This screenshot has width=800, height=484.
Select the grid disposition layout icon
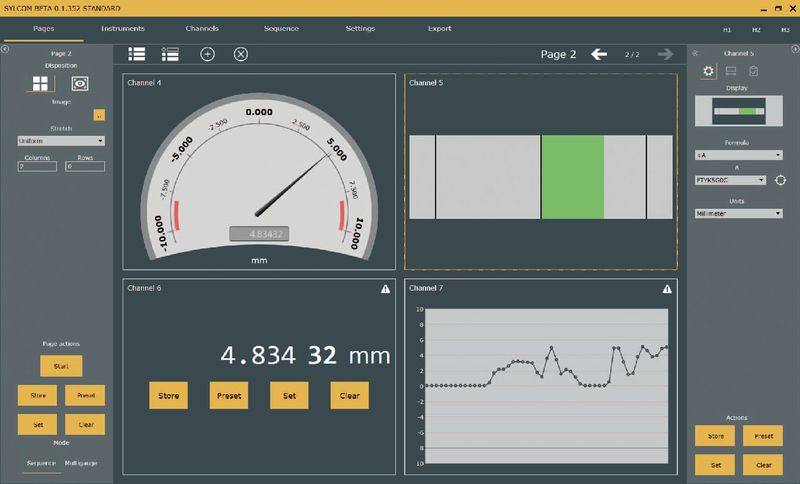coord(41,85)
